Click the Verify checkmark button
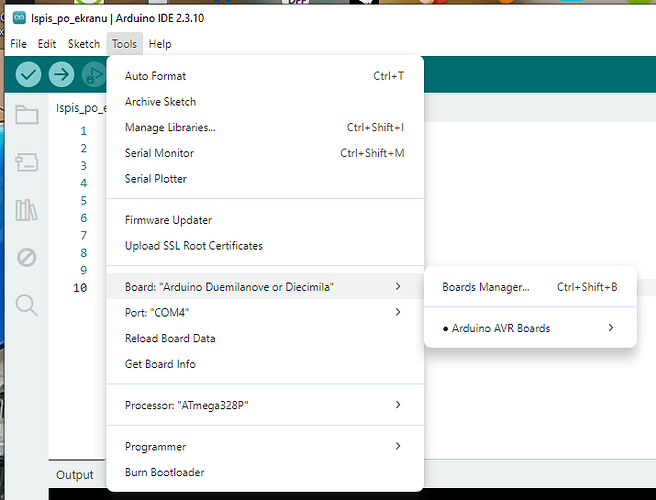This screenshot has width=656, height=500. click(28, 74)
